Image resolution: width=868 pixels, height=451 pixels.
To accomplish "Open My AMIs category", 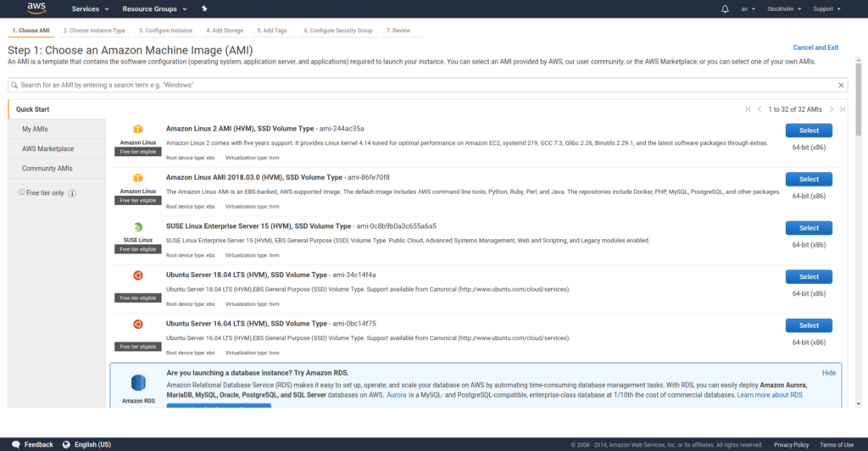I will coord(57,129).
